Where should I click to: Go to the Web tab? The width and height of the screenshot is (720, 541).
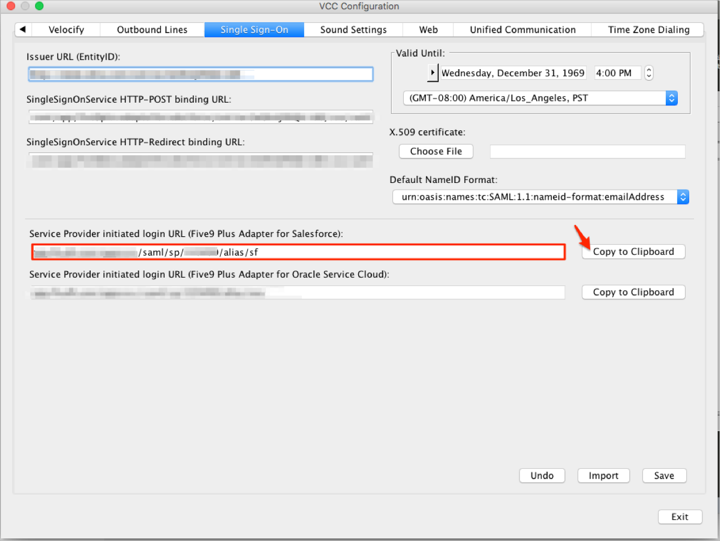(x=428, y=30)
